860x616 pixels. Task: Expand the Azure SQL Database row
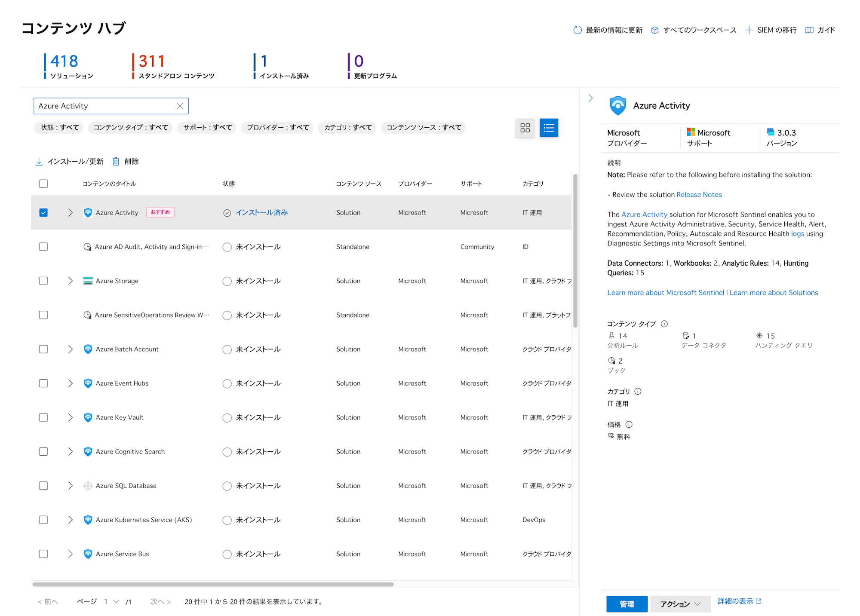(x=71, y=486)
